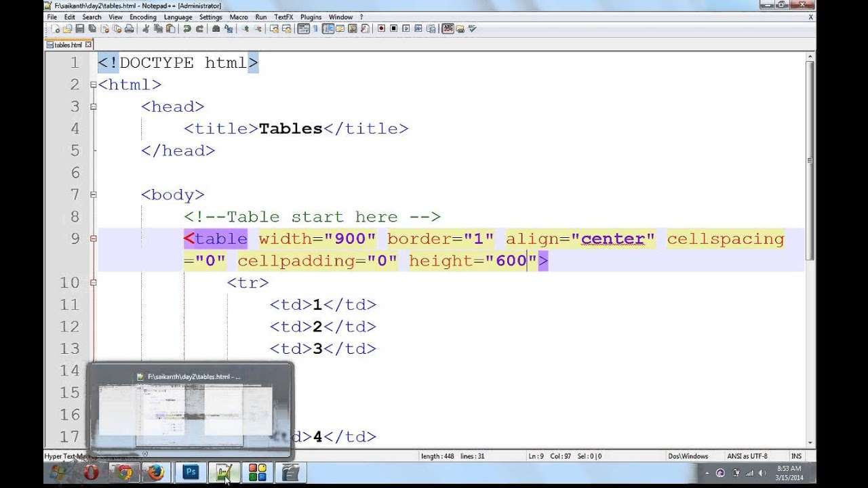Collapse the tr fold on line 10
This screenshot has width=868, height=488.
pyautogui.click(x=93, y=283)
